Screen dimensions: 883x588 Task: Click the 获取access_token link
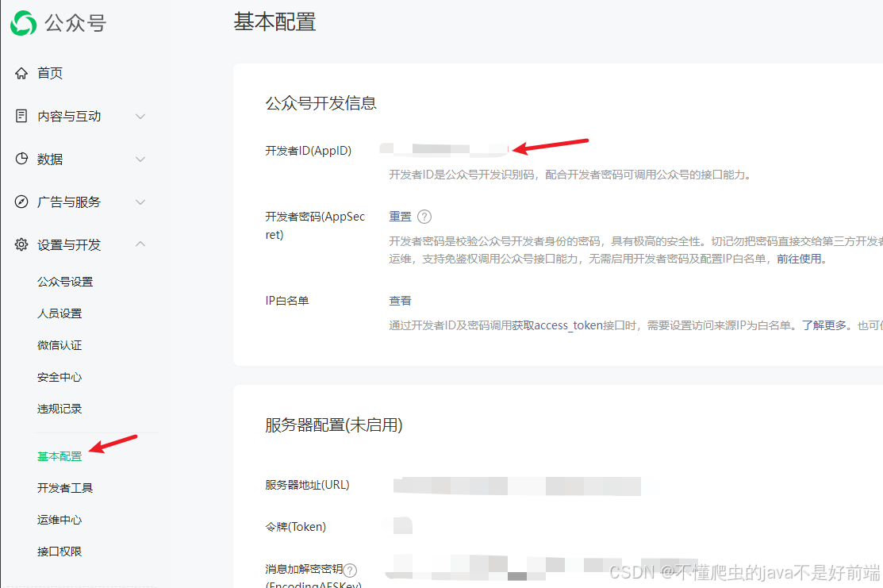click(x=557, y=325)
